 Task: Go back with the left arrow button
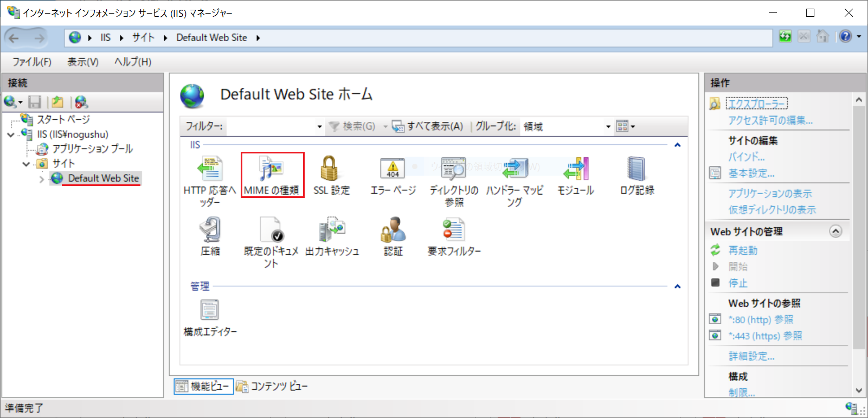point(14,37)
